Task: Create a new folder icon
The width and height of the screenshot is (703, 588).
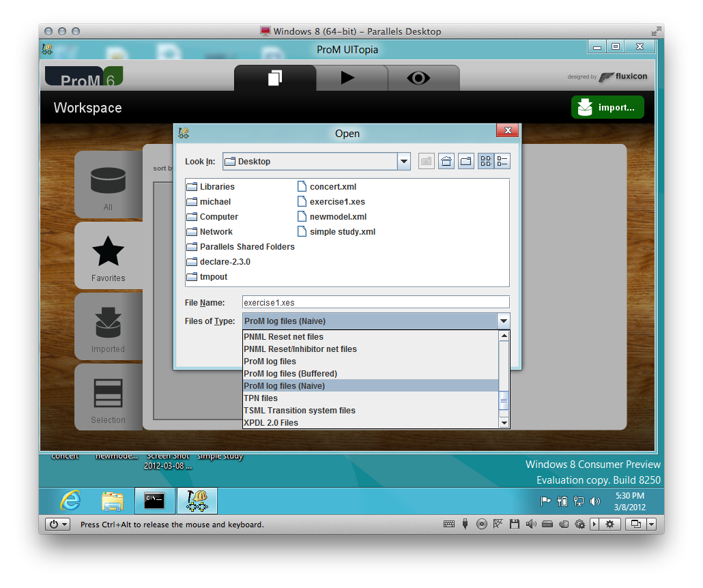Action: pos(466,162)
